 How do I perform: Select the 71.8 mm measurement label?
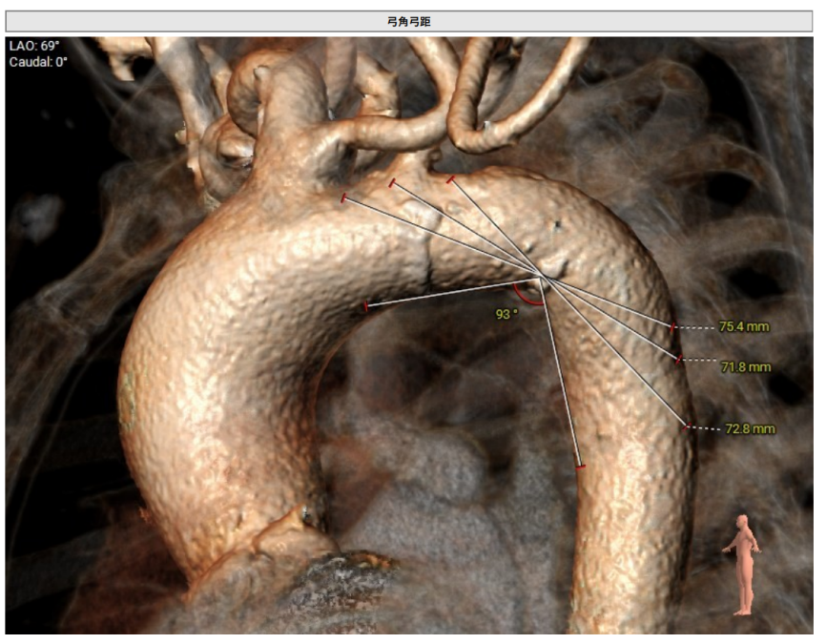745,366
